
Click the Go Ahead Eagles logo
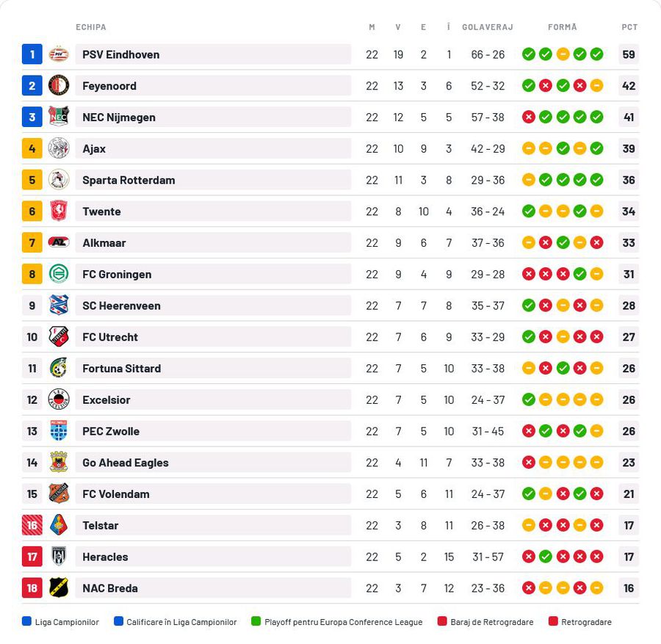(x=59, y=463)
